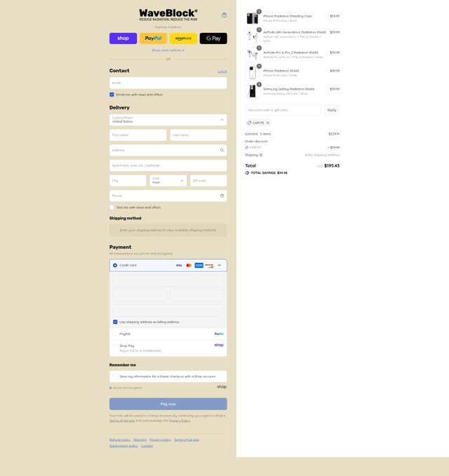
Task: Click the Email input field
Action: pos(168,83)
